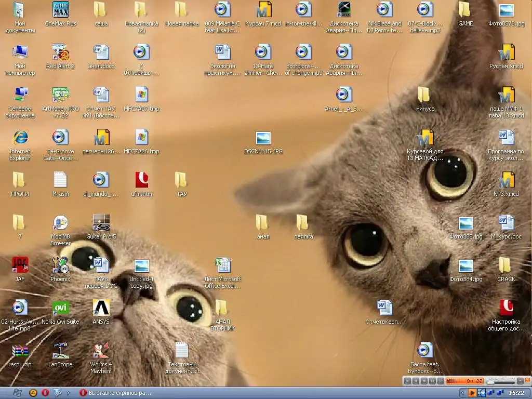Pause playback in the mini player
Screen dimensions: 532x399
tap(416, 381)
